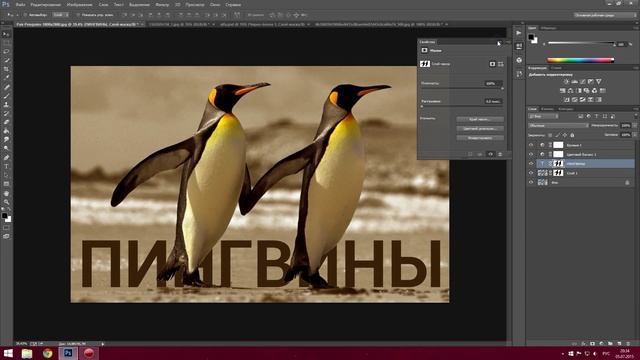This screenshot has width=640, height=360.
Task: Add a Vibrance adjustment
Action: pyautogui.click(x=599, y=82)
